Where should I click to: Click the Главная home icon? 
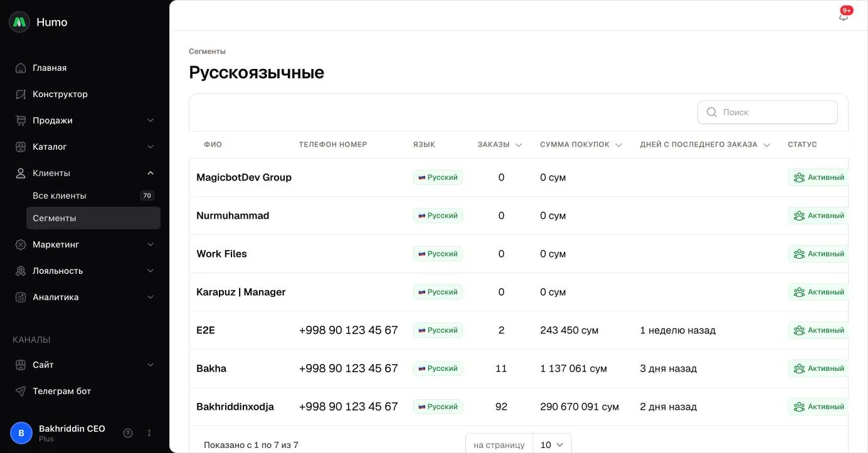pos(21,68)
